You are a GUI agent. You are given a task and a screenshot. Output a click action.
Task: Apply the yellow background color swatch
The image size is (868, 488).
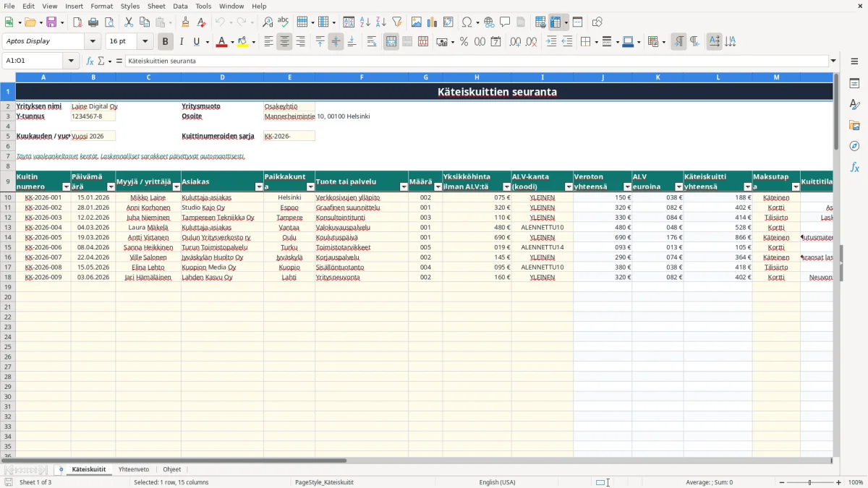point(243,42)
